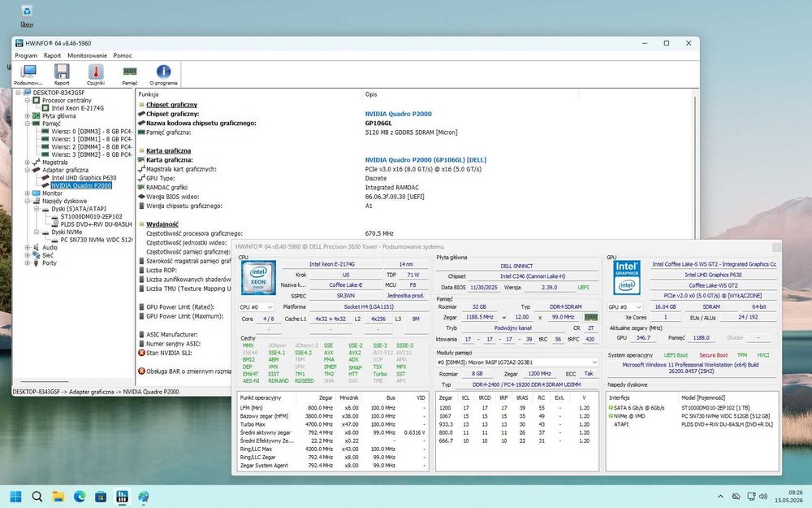Click the HWiNFO taskbar icon
This screenshot has height=508, width=812.
tap(123, 497)
